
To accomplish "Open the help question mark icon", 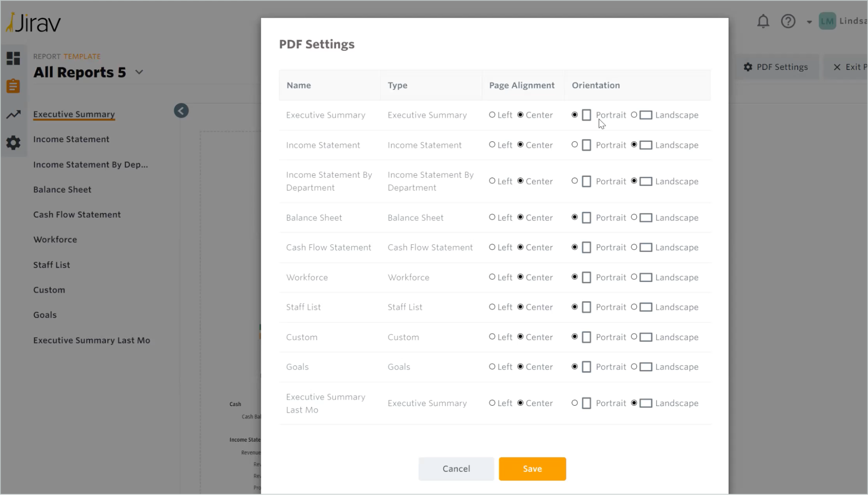I will point(788,21).
